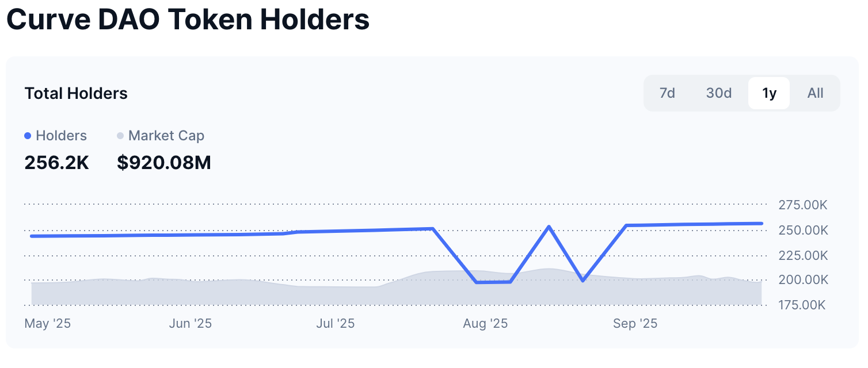Show All time holder data
Image resolution: width=868 pixels, height=368 pixels.
click(815, 93)
